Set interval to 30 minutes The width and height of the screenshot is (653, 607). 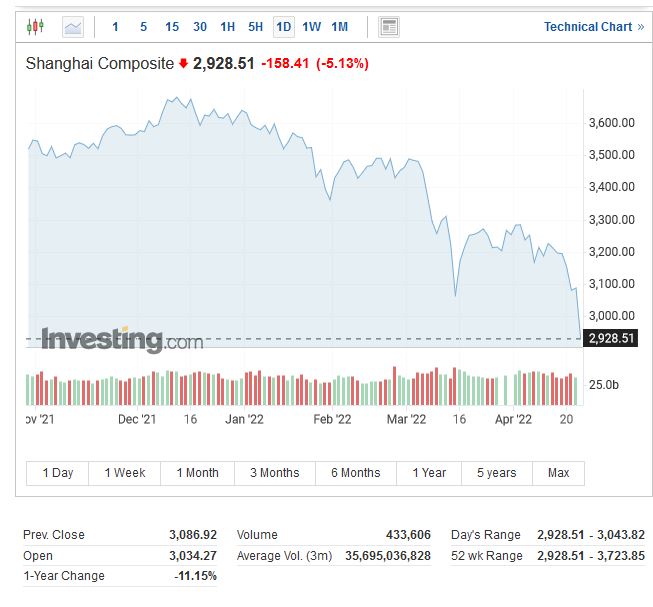pos(200,27)
